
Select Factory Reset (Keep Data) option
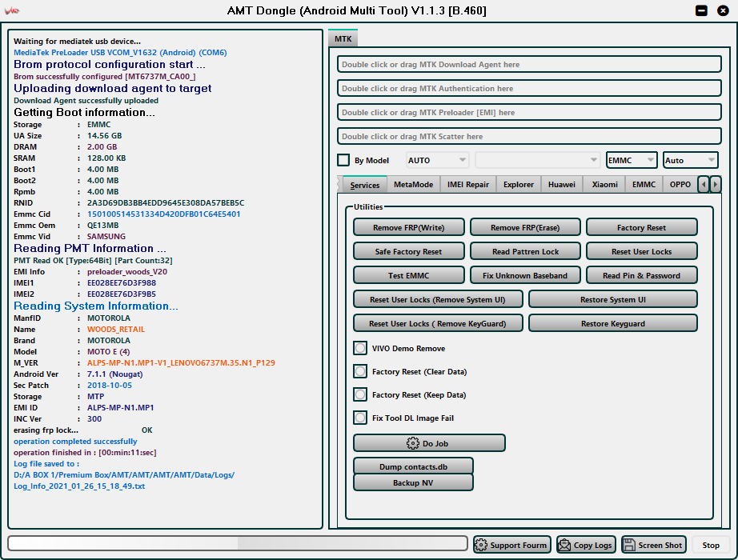[360, 394]
